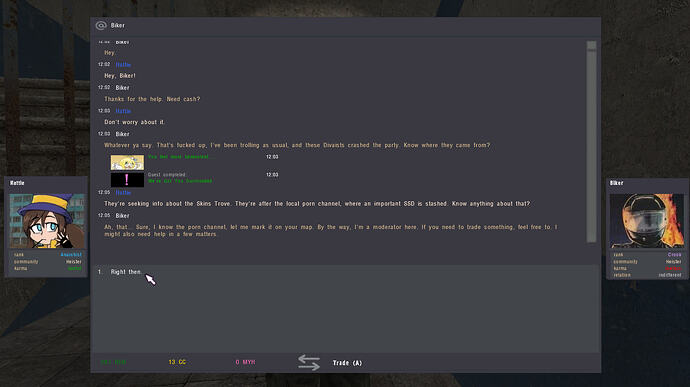Click the Biker name on right card
Image resolution: width=690 pixels, height=387 pixels.
(617, 183)
